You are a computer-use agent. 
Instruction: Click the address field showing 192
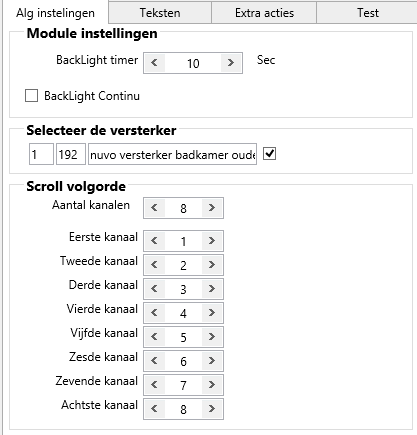point(71,154)
